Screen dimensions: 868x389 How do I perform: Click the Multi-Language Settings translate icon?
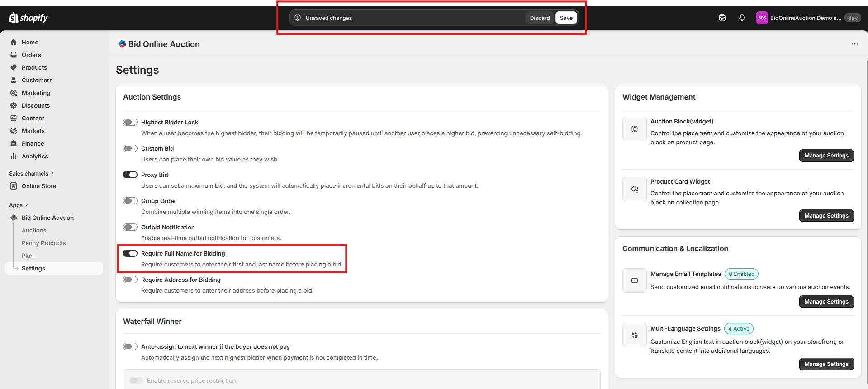634,335
